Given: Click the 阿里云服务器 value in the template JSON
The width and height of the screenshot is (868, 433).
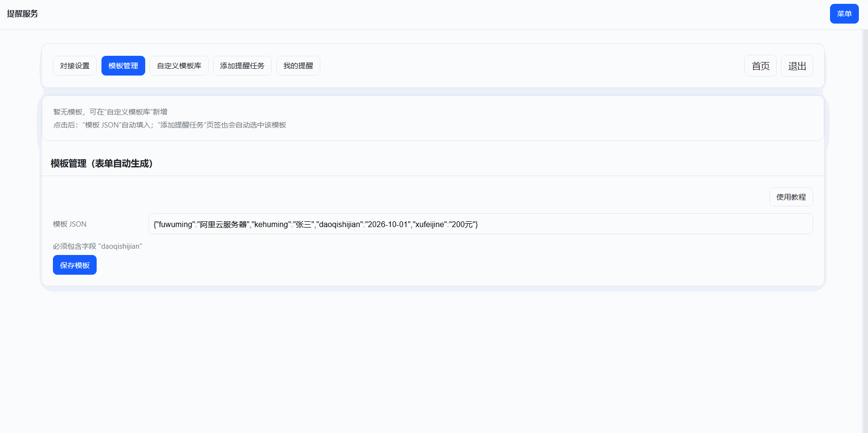Looking at the screenshot, I should pos(223,225).
